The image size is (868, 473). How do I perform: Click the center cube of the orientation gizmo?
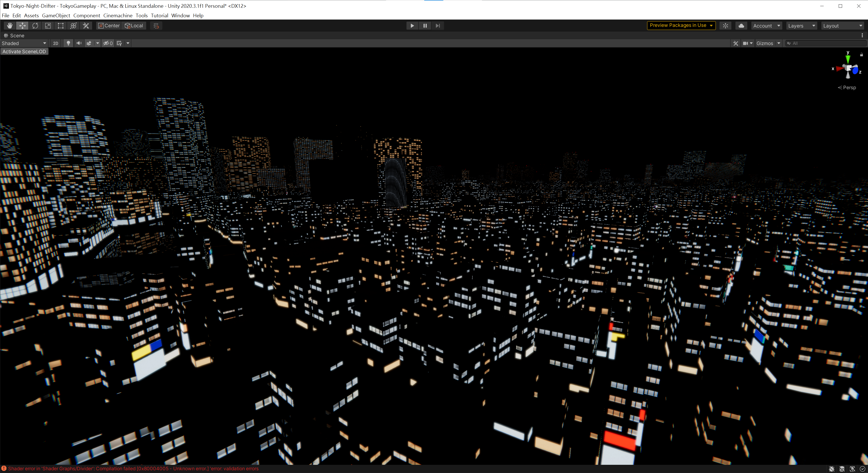click(848, 68)
